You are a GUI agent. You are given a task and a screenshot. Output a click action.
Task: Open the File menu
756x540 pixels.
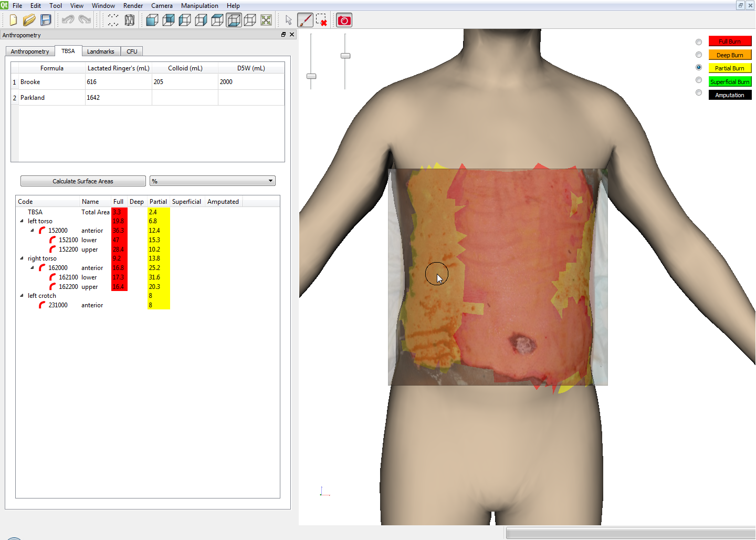(x=17, y=6)
